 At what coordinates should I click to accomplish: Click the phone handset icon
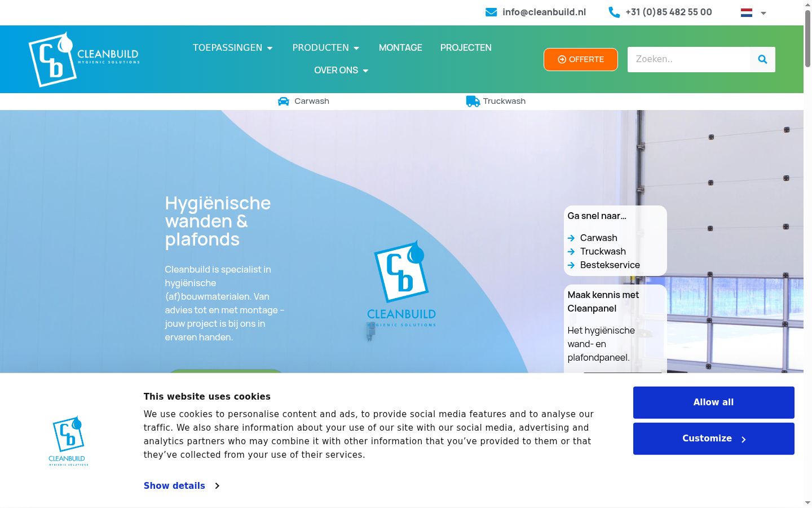click(614, 12)
